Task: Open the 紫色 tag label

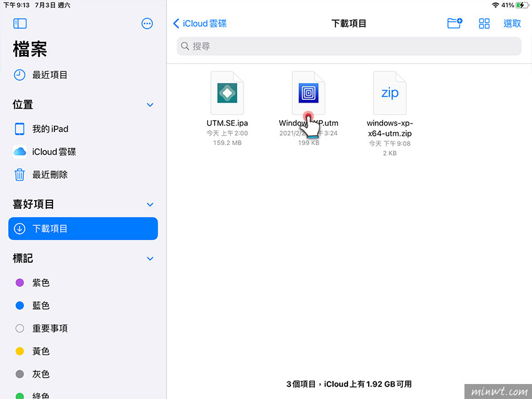Action: pos(41,283)
